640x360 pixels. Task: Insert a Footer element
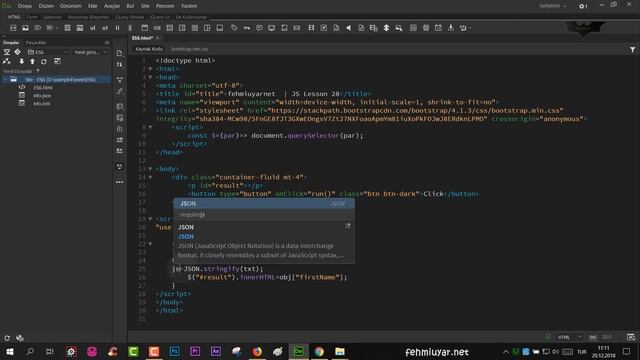(220, 28)
